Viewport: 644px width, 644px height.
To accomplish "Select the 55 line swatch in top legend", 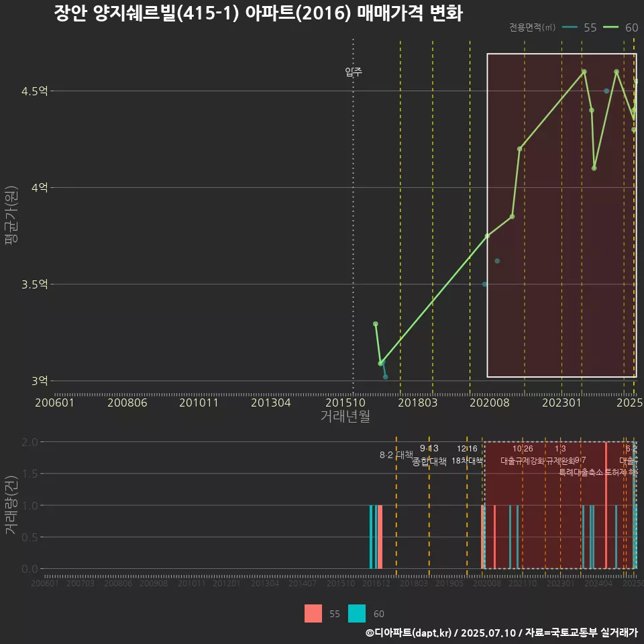I will pyautogui.click(x=570, y=28).
